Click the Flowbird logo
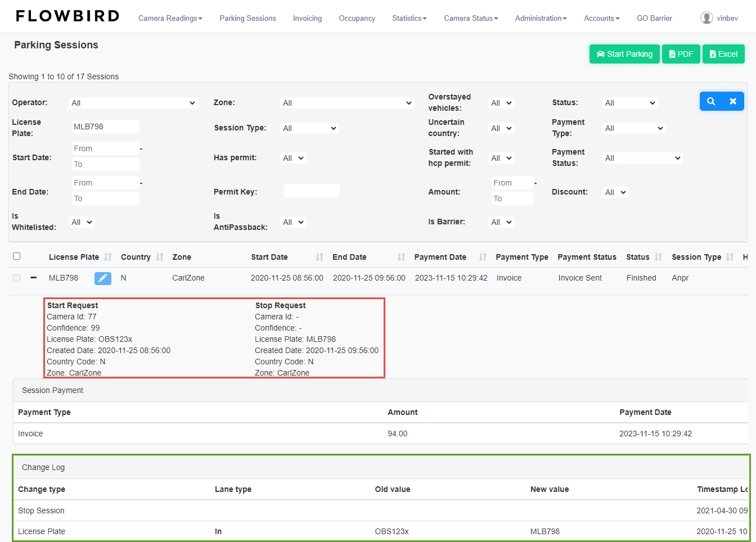 (67, 16)
